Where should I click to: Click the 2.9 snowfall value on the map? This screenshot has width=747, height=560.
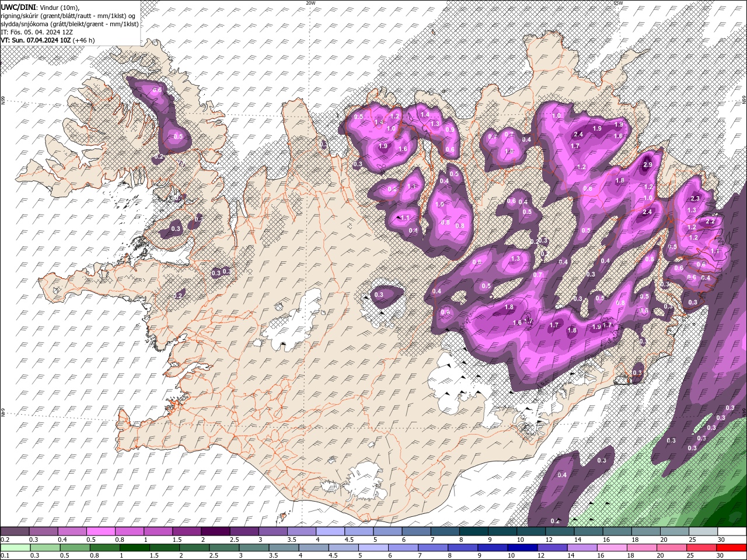coord(647,165)
